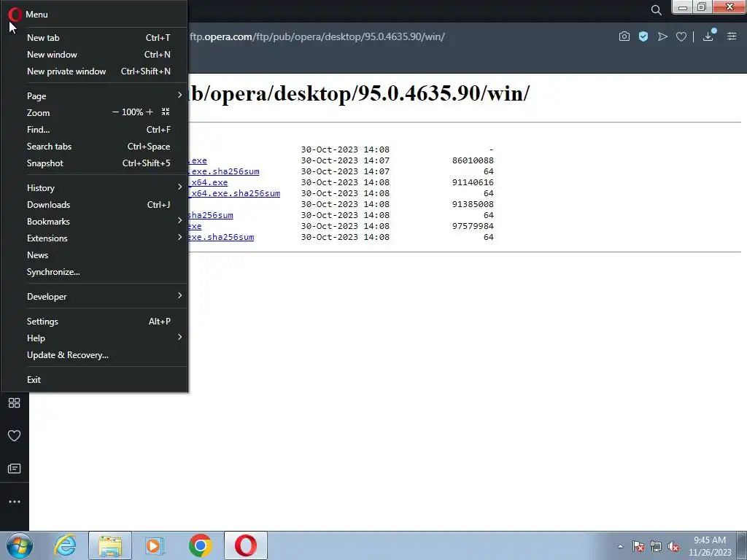Viewport: 747px width, 560px height.
Task: Click the Opera logo Menu button
Action: [15, 15]
